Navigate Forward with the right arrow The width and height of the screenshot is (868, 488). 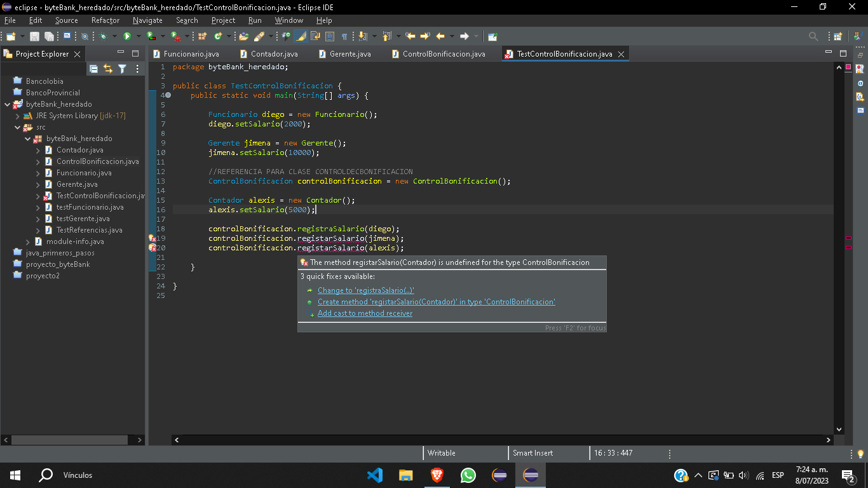tap(465, 36)
